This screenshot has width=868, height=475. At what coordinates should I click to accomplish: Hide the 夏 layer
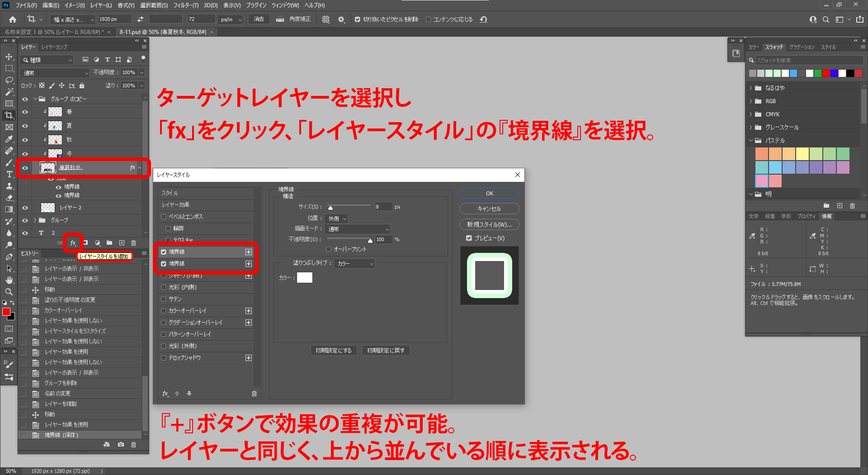tap(25, 126)
